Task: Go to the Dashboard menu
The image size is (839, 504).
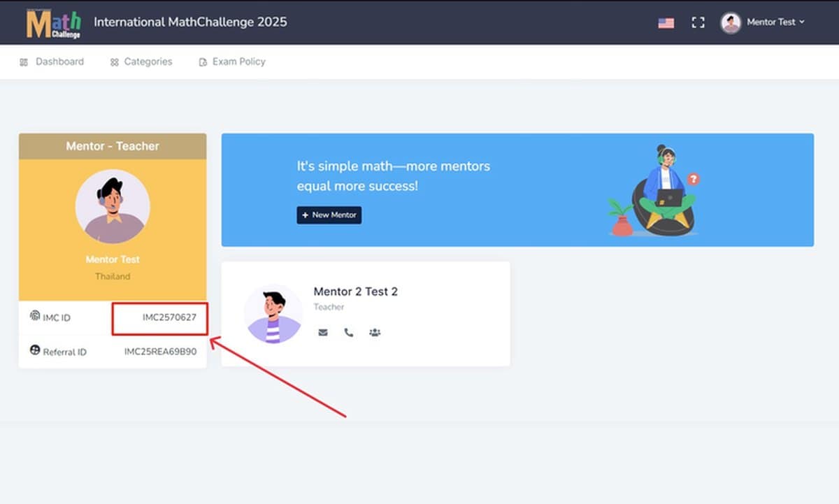Action: [52, 62]
